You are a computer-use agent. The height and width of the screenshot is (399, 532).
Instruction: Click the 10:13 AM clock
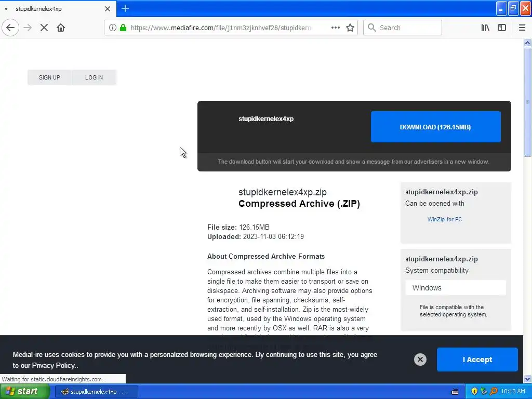pos(513,391)
